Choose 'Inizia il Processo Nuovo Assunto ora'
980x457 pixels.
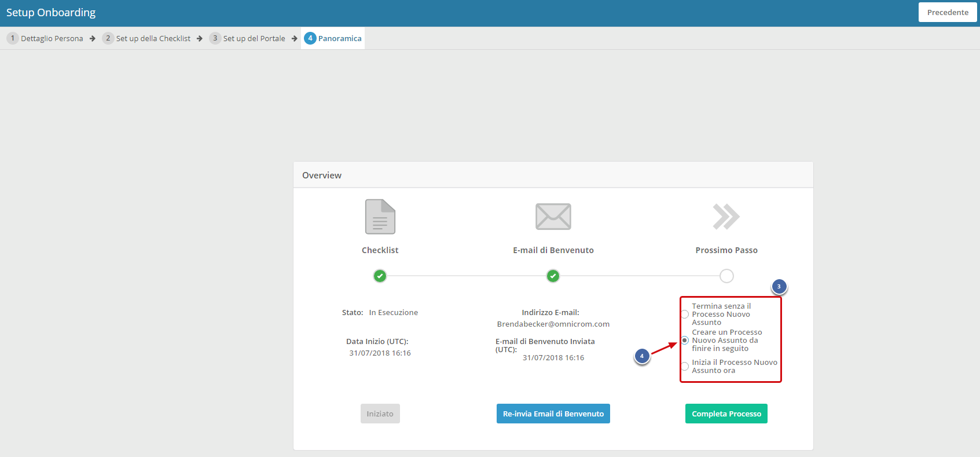685,366
